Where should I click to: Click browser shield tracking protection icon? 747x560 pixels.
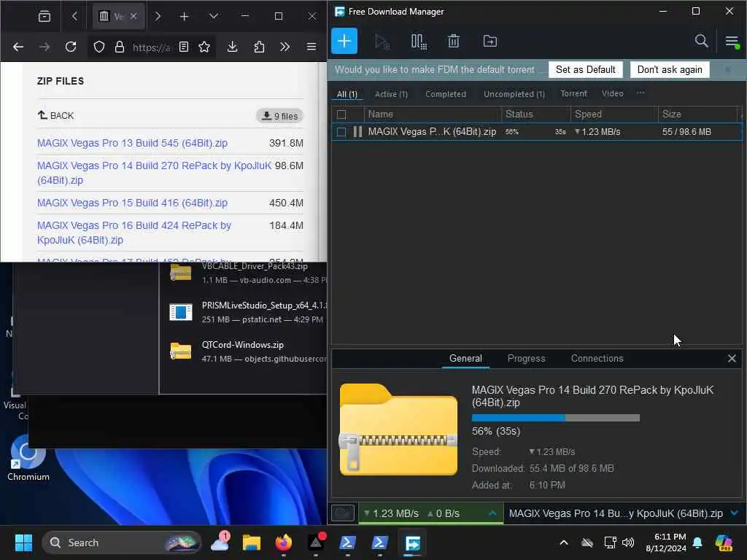click(x=99, y=47)
